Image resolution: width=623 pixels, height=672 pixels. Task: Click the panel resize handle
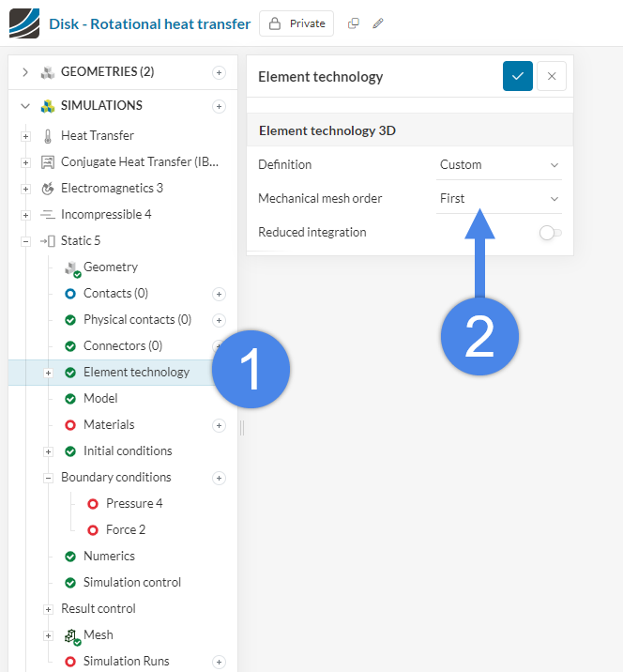pyautogui.click(x=242, y=428)
